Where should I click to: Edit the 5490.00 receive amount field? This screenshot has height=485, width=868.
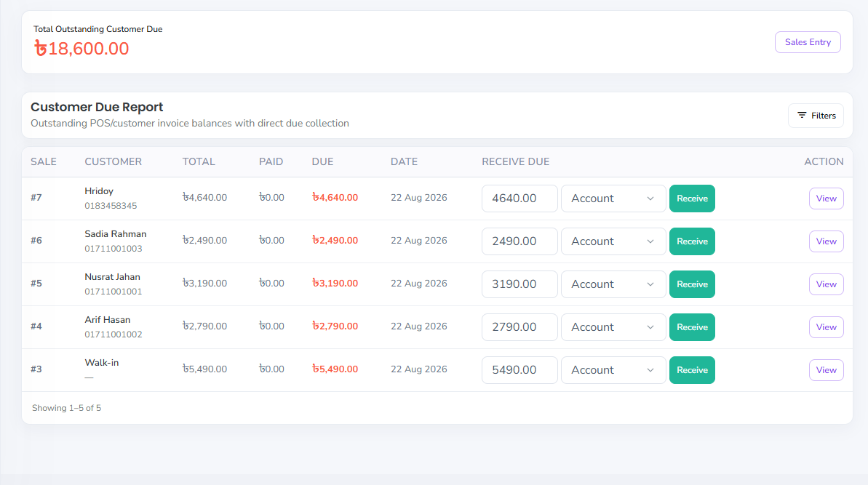(519, 370)
